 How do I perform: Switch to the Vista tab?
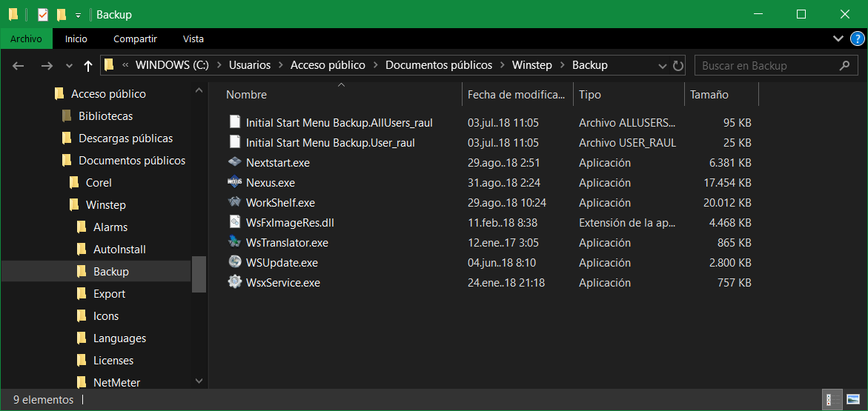(x=193, y=39)
